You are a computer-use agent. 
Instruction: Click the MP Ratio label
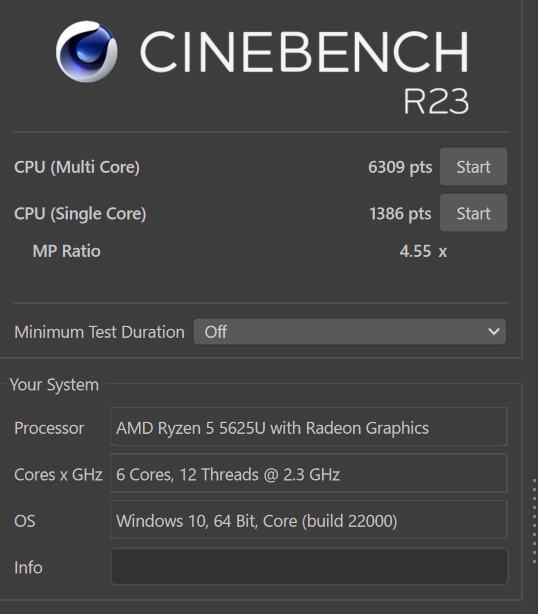[67, 251]
